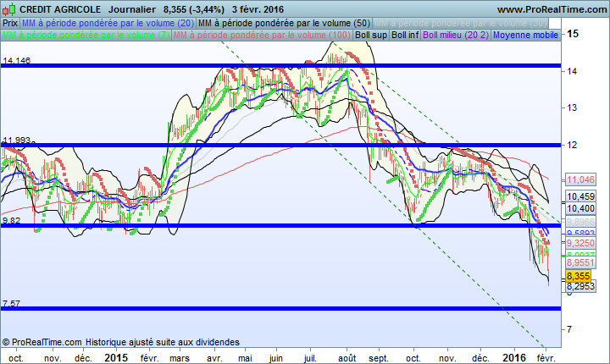Click the CREDIT AGRICOLE title text
The image size is (610, 364).
[60, 9]
